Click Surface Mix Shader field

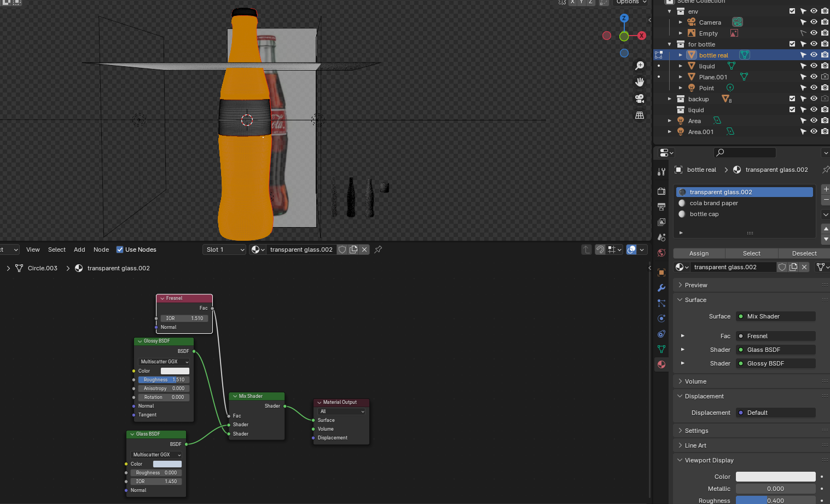pos(776,316)
